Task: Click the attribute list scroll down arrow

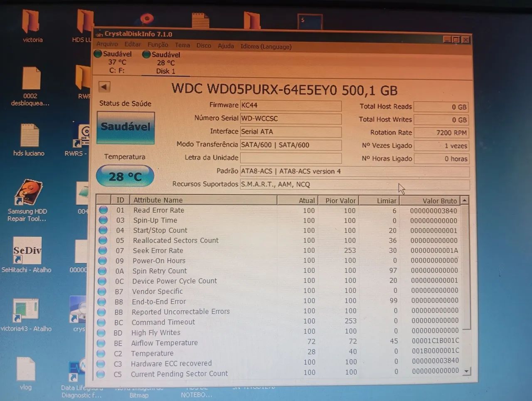Action: (x=467, y=371)
